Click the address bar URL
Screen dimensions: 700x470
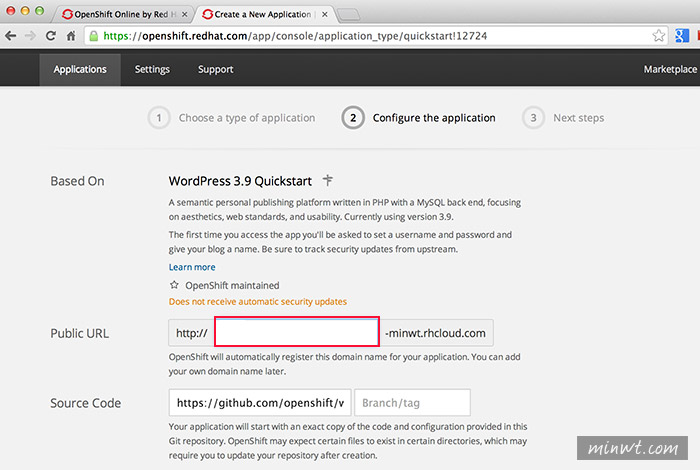pos(295,36)
